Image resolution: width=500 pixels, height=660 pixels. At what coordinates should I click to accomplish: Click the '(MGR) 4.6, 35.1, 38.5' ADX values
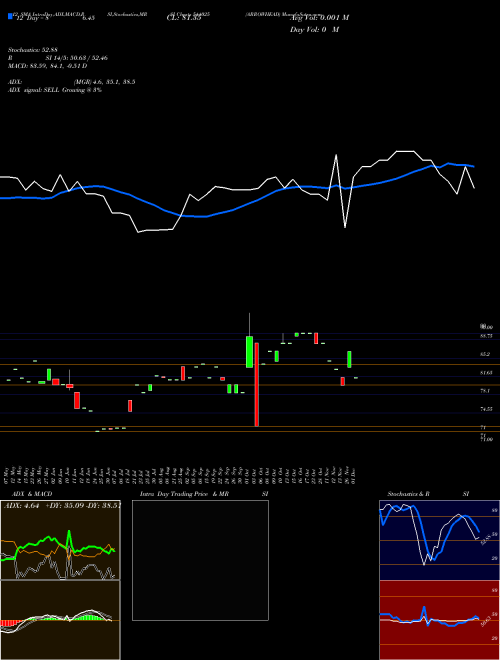104,82
